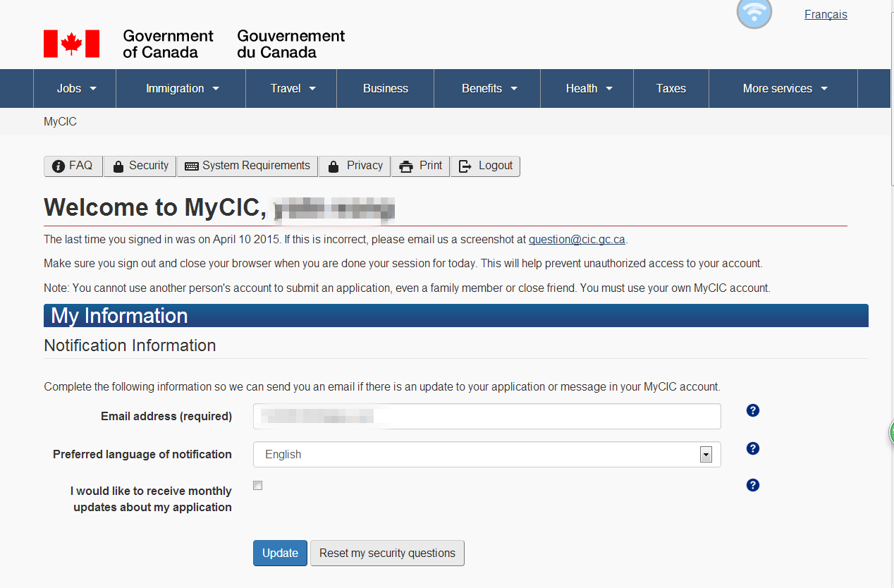Click the Email address input field

click(x=486, y=416)
